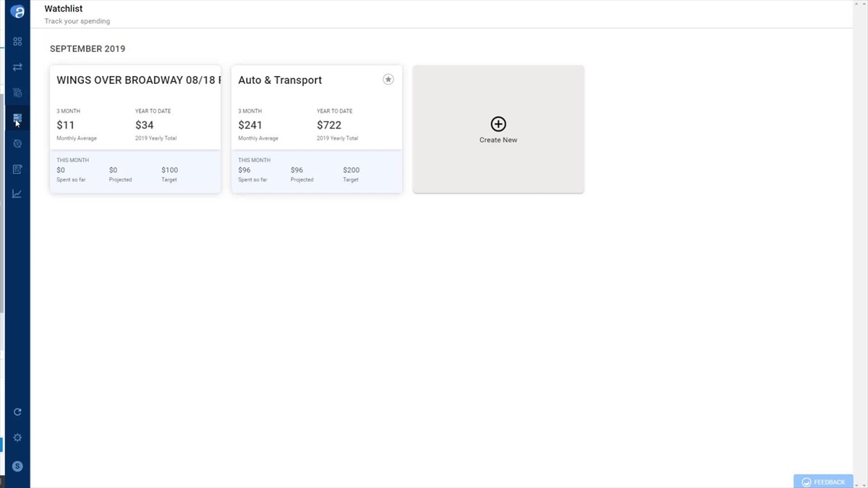Open Settings with the gear icon
The width and height of the screenshot is (868, 488).
click(x=17, y=438)
